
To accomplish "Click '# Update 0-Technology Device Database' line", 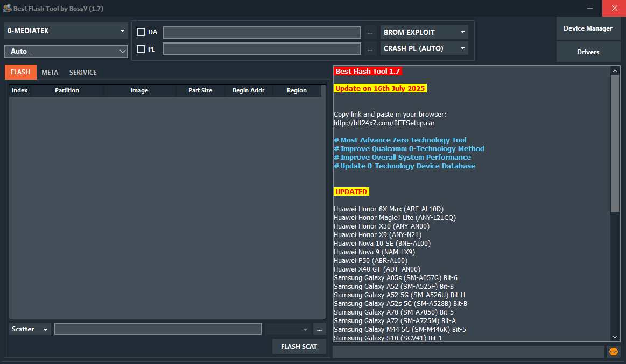I will pyautogui.click(x=404, y=166).
